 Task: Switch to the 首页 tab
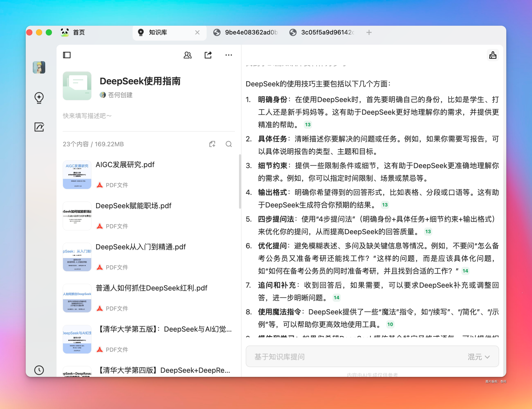79,32
